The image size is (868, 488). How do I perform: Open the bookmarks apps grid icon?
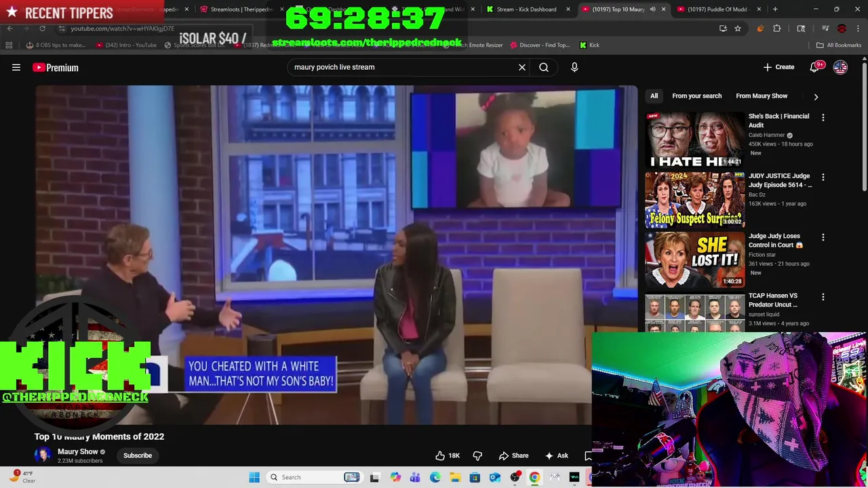click(x=9, y=45)
